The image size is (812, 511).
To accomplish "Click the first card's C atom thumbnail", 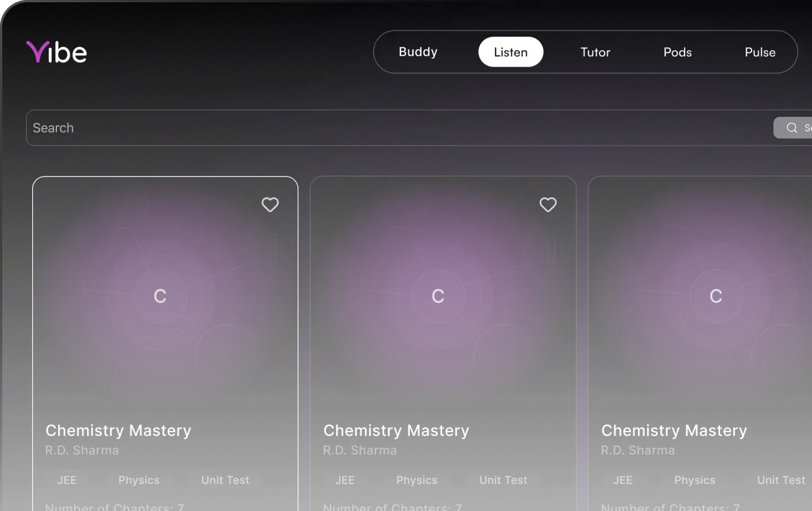I will click(x=160, y=296).
